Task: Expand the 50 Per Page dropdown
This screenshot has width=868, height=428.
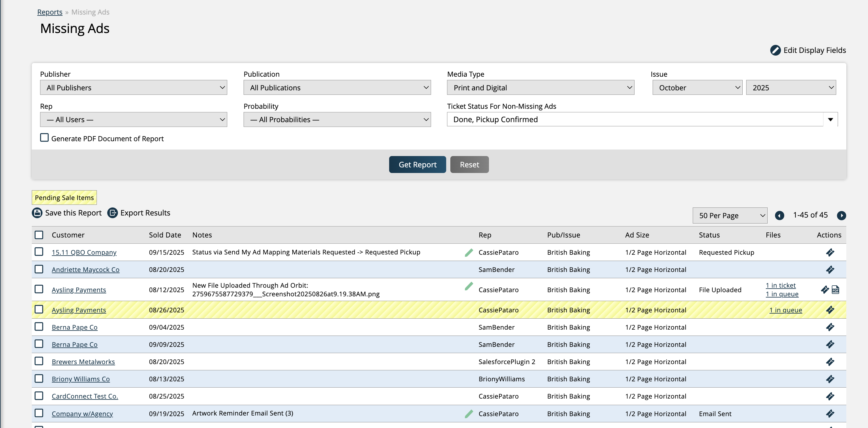Action: [x=730, y=215]
